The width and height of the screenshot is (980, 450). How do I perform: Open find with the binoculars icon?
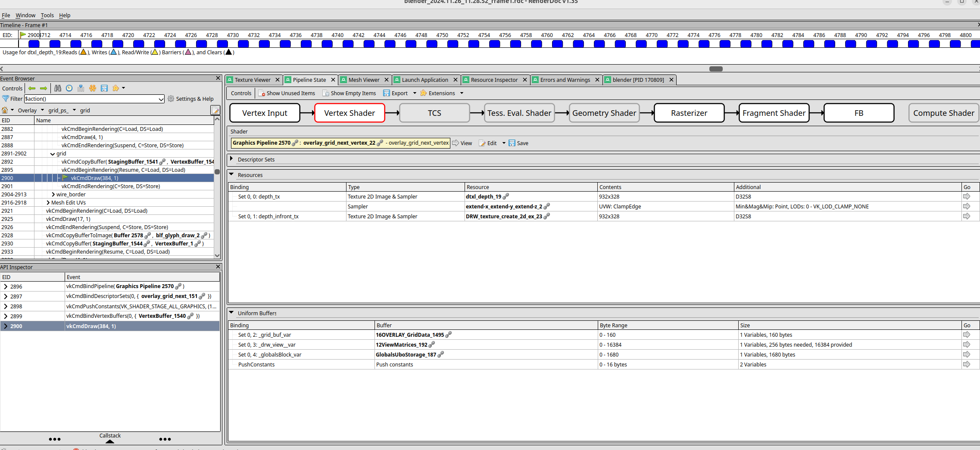(58, 88)
